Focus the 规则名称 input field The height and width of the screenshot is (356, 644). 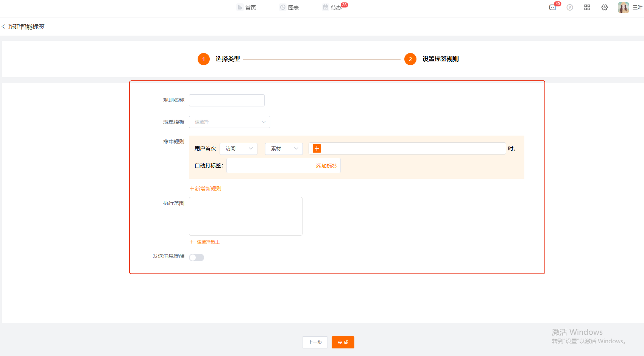tap(227, 100)
